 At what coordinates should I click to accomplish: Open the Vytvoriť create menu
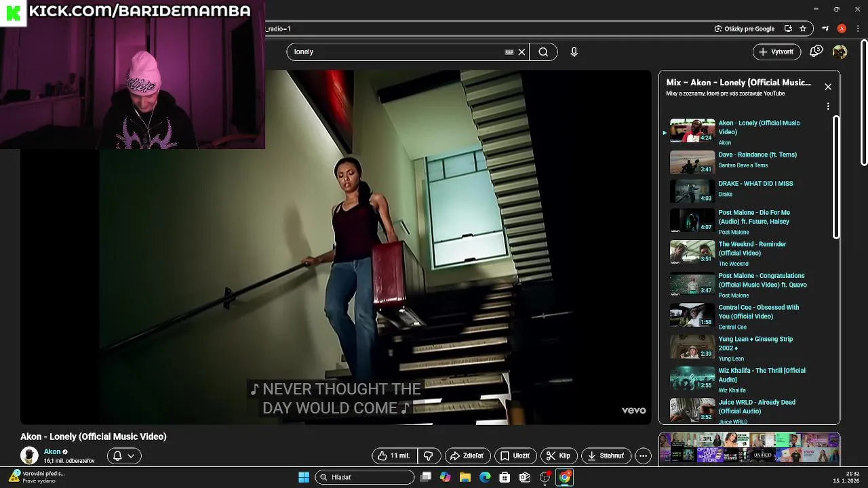[776, 52]
